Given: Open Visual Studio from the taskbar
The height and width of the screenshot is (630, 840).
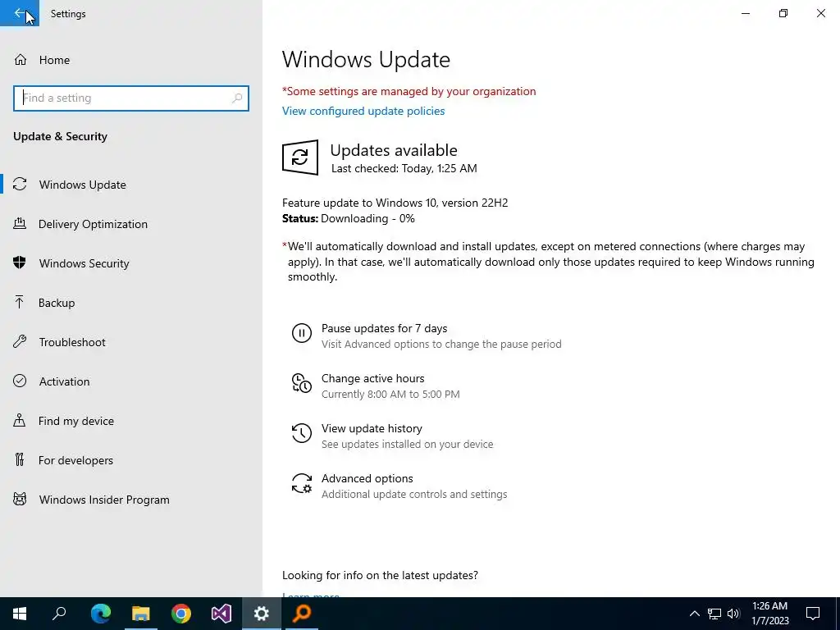Looking at the screenshot, I should pos(221,614).
